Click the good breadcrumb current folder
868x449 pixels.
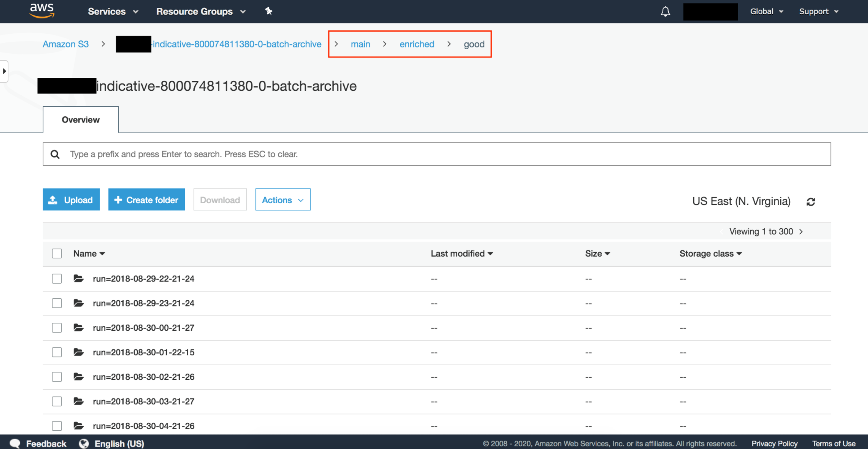pyautogui.click(x=474, y=44)
